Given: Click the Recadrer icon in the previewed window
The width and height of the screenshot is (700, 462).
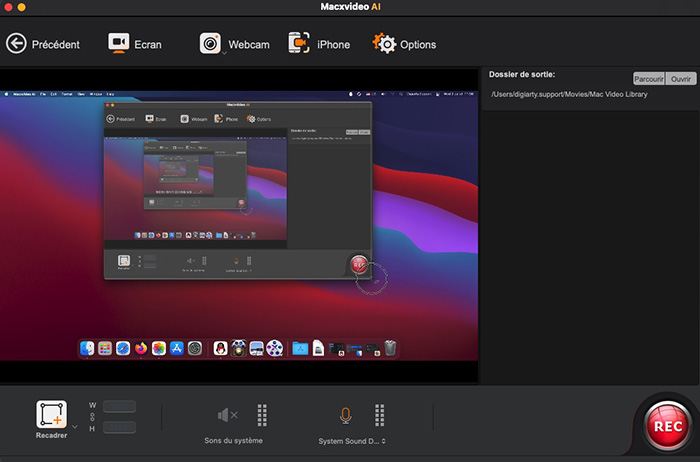Looking at the screenshot, I should click(124, 261).
